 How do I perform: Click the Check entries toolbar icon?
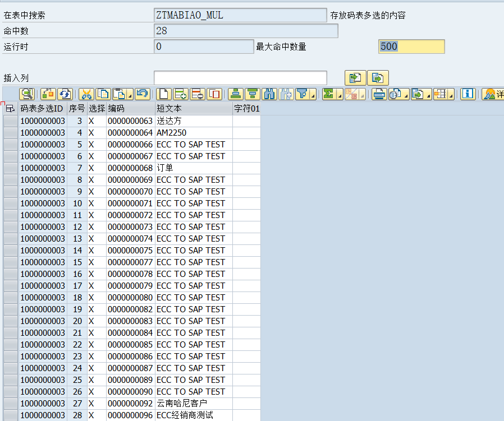coord(48,94)
